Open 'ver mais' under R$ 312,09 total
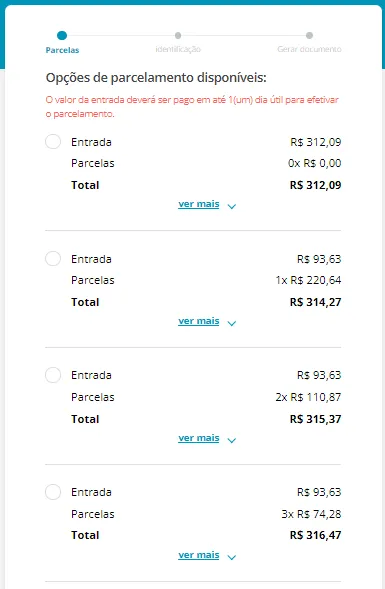This screenshot has height=589, width=385. (x=199, y=204)
